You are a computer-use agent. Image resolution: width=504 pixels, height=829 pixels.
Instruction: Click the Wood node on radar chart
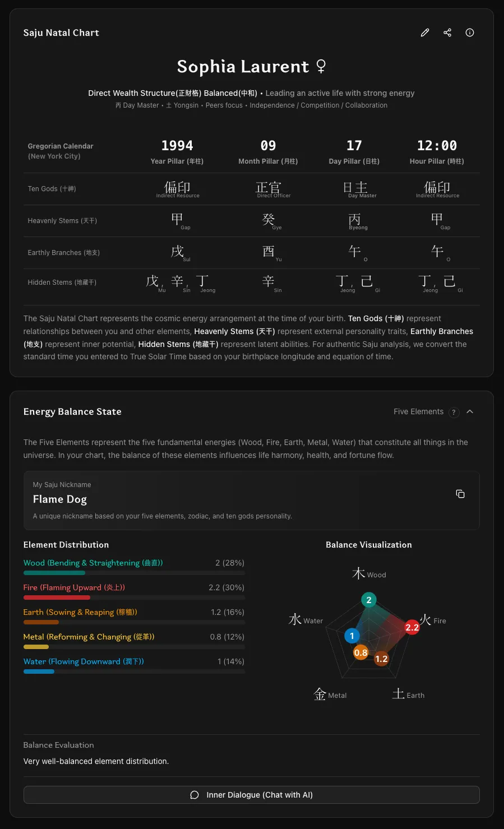[x=369, y=600]
